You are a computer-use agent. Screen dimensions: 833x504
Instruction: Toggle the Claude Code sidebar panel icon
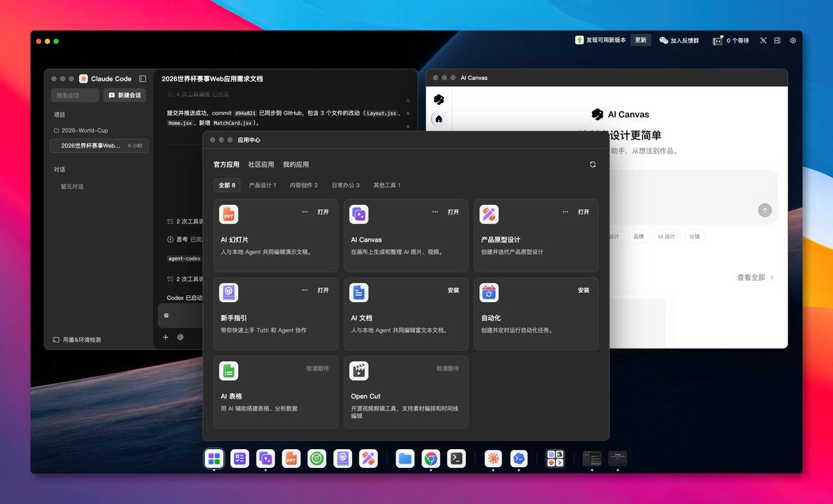[x=142, y=78]
